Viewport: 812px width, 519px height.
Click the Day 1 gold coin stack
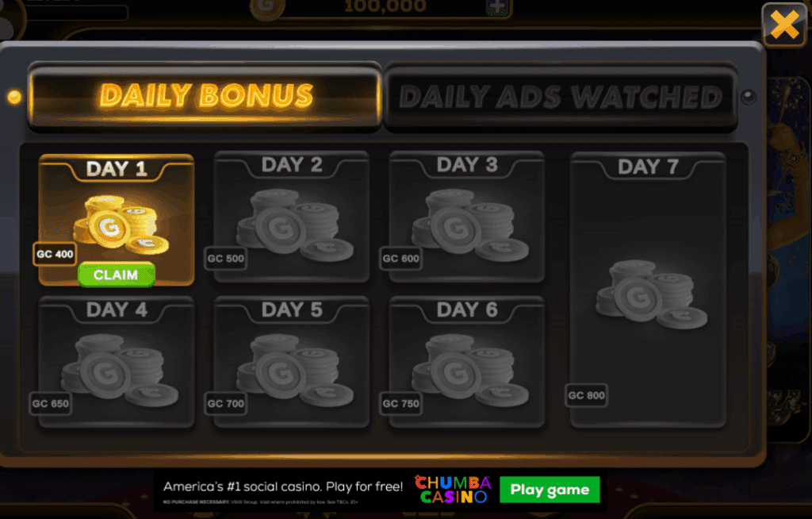121,225
